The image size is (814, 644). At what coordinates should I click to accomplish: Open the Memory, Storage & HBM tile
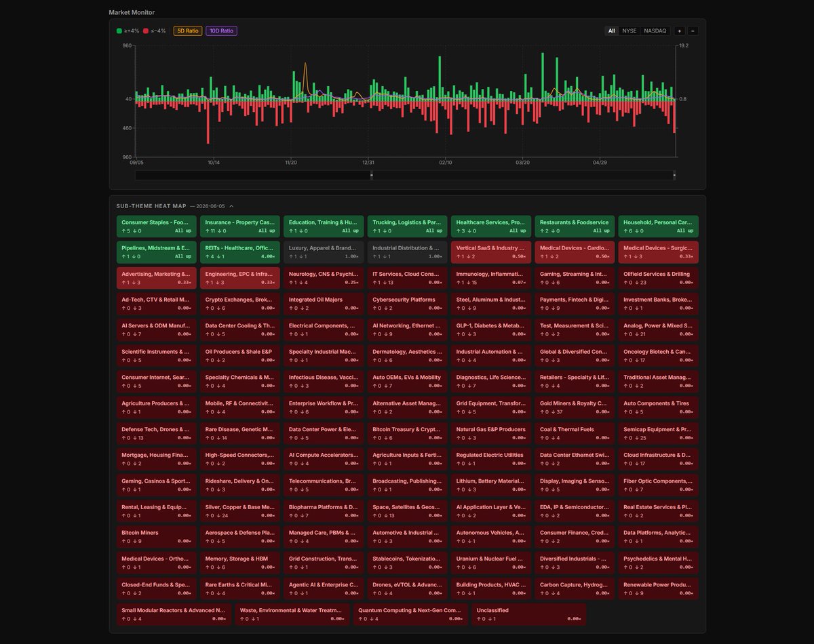240,563
